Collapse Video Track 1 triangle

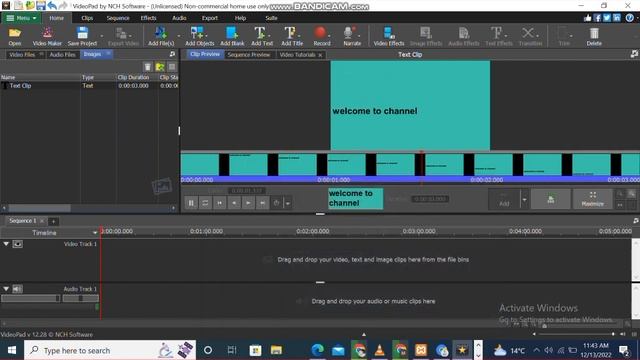tap(6, 244)
